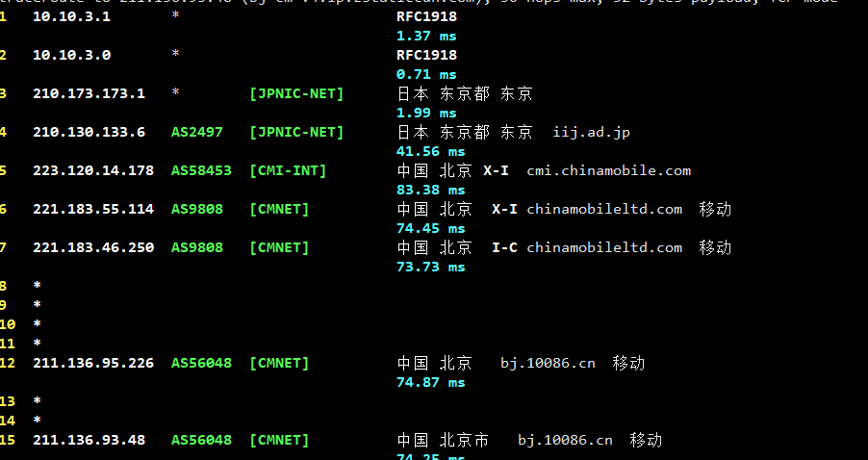Select the IP address 221.183.55.114
This screenshot has height=460, width=868.
click(x=93, y=209)
